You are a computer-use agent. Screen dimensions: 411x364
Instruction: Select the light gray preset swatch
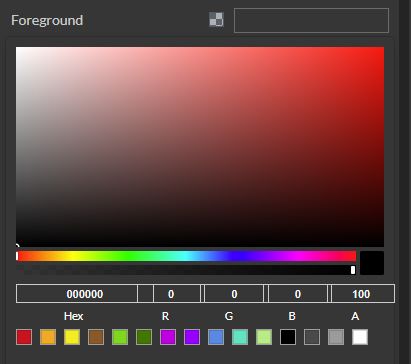pyautogui.click(x=336, y=337)
